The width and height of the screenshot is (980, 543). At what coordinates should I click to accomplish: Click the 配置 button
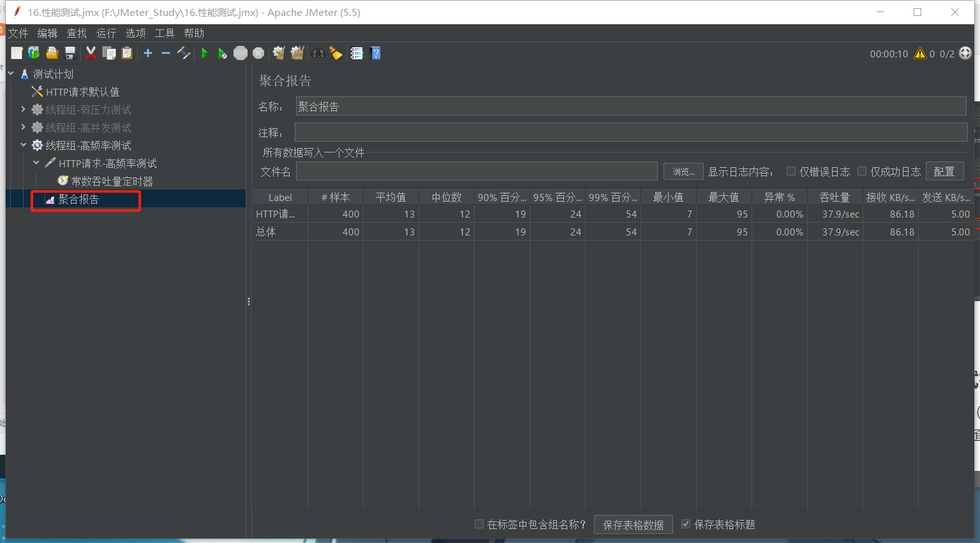click(x=944, y=172)
